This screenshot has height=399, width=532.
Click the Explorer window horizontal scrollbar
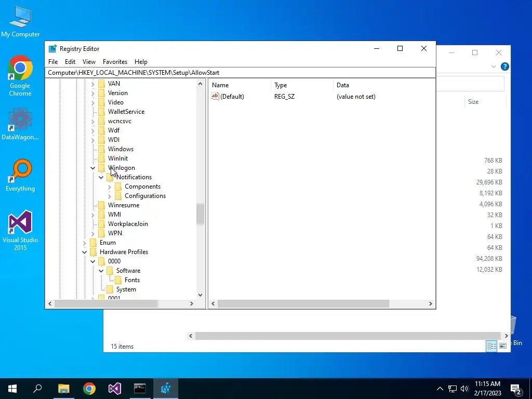pyautogui.click(x=348, y=336)
